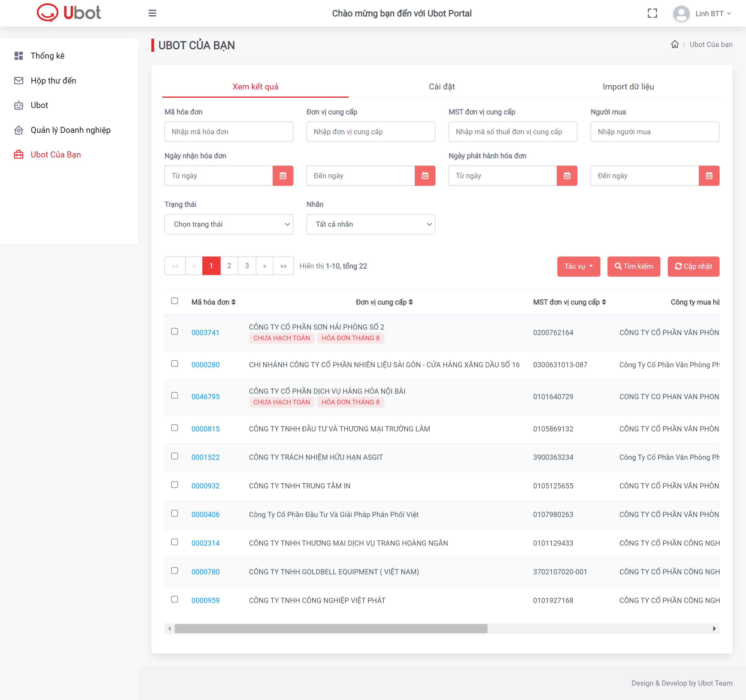Open calendar for Ngày phát hành Đến ngày

point(709,176)
